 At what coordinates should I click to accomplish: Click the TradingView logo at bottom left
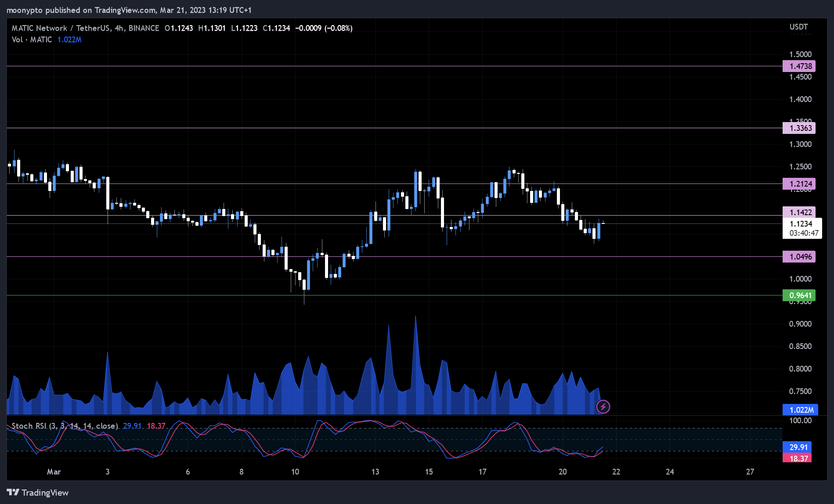(x=38, y=493)
